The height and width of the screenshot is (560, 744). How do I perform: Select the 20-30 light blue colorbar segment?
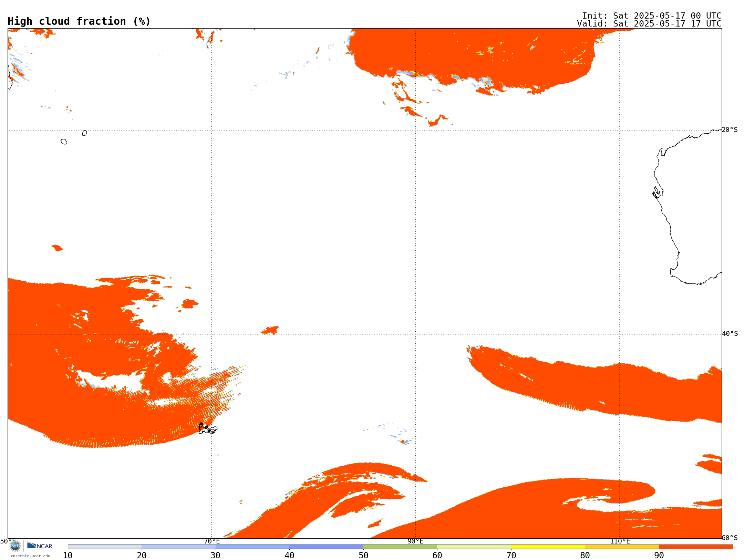click(x=178, y=547)
